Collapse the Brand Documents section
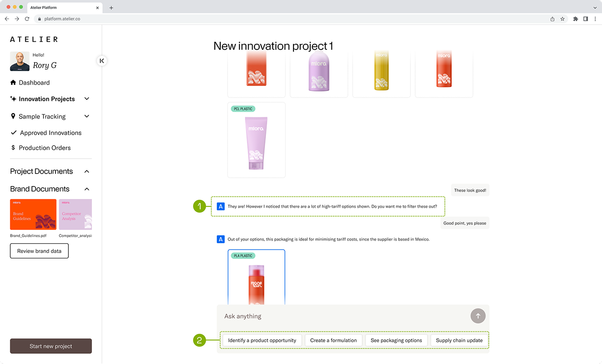This screenshot has height=364, width=602. 87,189
